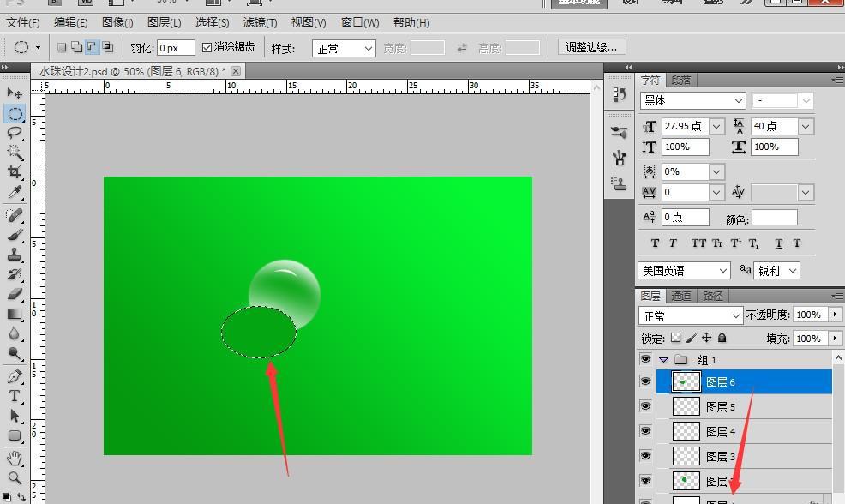The image size is (845, 504).
Task: Click the 调整边缘... button
Action: point(591,47)
